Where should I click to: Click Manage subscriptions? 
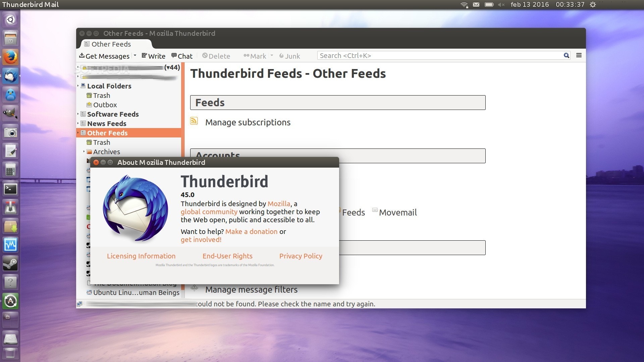click(x=248, y=122)
